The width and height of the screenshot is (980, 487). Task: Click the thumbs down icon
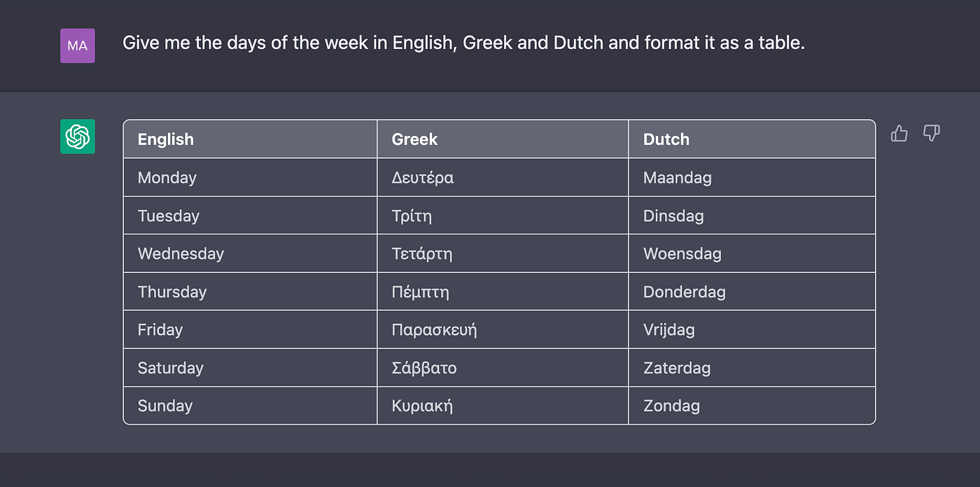pos(931,133)
